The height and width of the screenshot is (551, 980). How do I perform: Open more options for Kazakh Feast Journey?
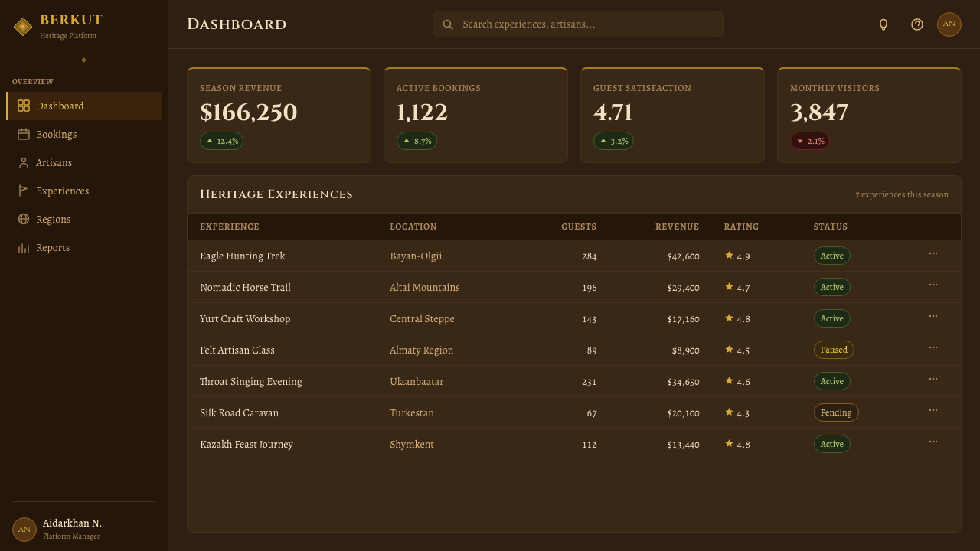pos(933,442)
